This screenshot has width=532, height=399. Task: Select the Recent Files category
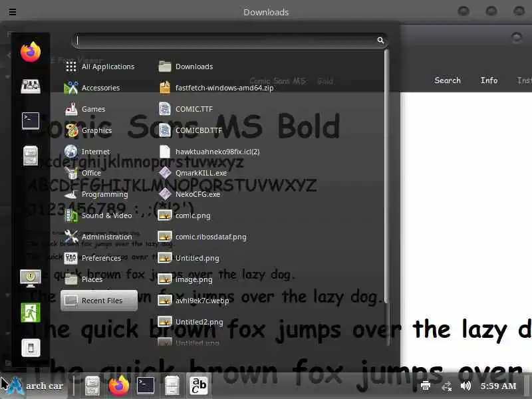(x=99, y=301)
